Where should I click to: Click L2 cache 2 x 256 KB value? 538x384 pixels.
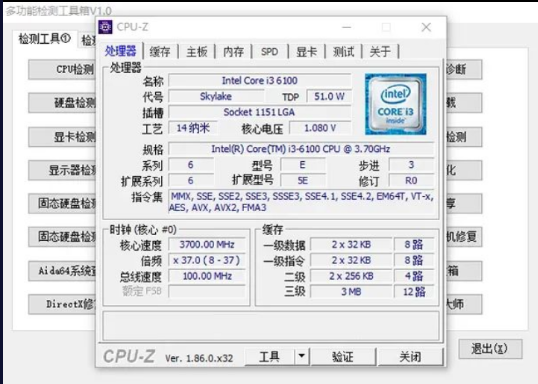(351, 276)
